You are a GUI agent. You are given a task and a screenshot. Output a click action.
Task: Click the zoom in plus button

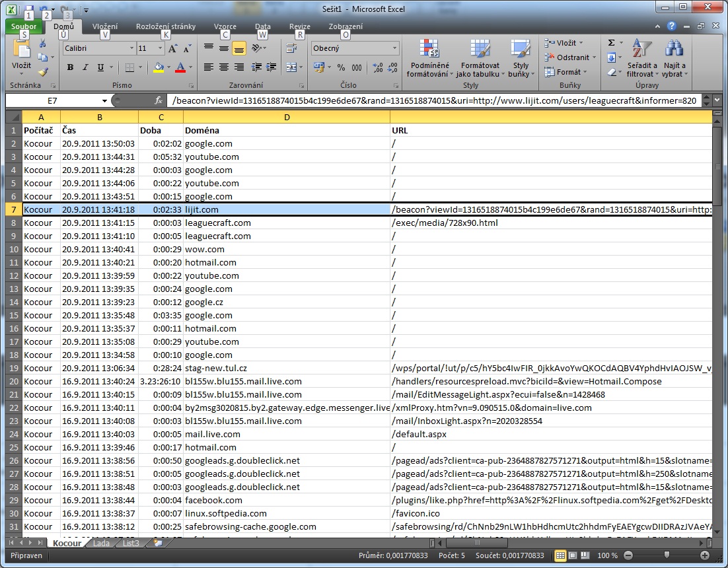(705, 555)
